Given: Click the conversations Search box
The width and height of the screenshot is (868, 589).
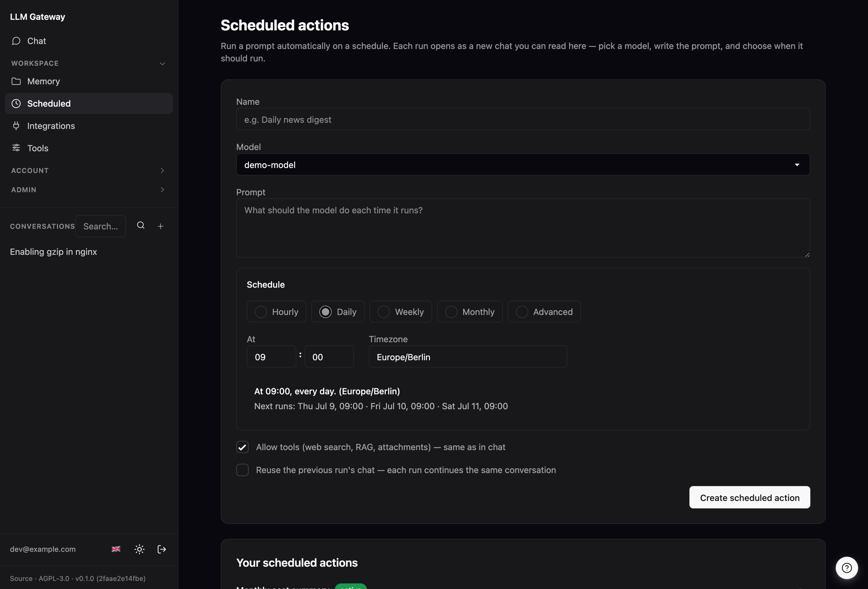Looking at the screenshot, I should (100, 226).
